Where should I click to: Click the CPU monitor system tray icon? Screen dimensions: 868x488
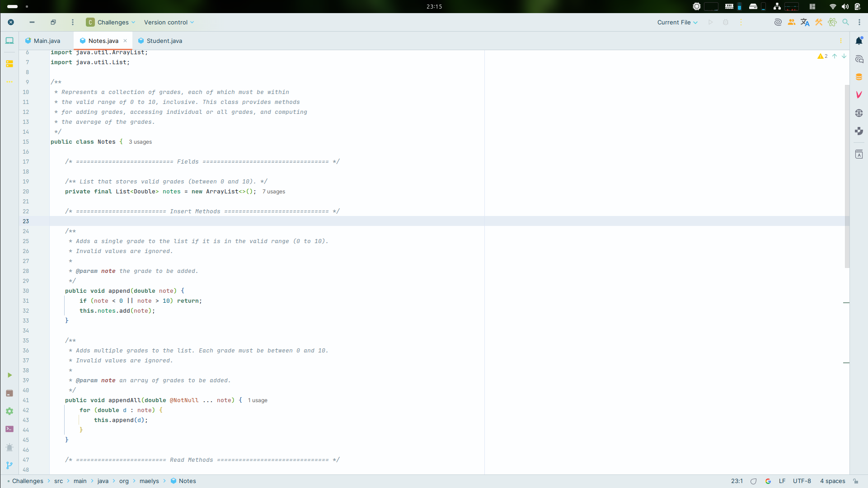point(697,6)
